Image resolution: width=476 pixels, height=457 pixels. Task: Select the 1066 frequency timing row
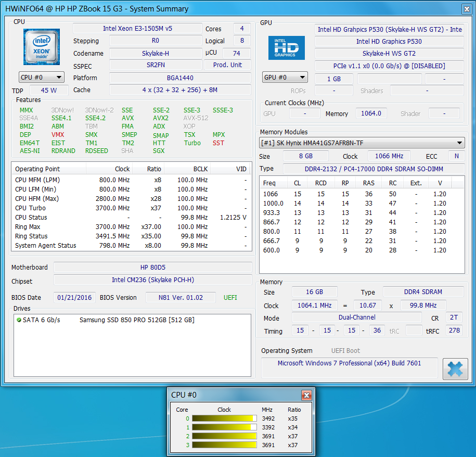click(x=362, y=194)
